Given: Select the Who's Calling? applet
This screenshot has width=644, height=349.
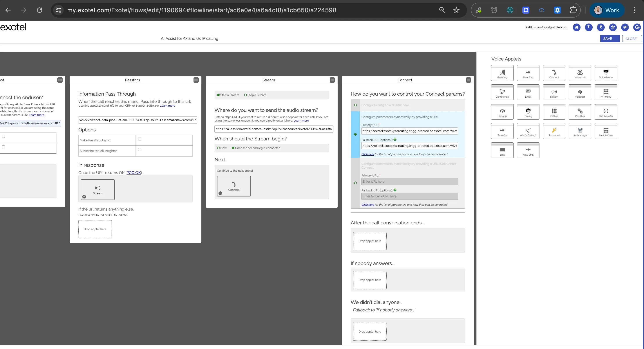Looking at the screenshot, I should (528, 131).
